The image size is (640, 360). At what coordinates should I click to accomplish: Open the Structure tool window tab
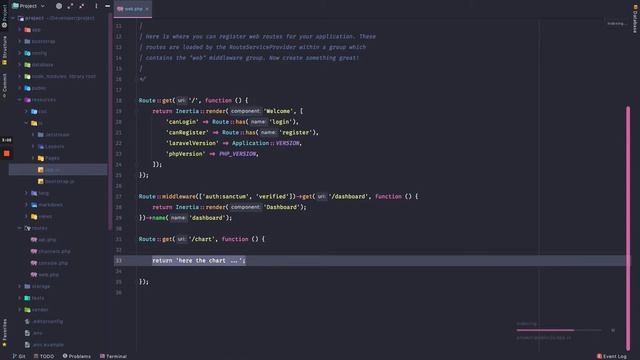(4, 50)
